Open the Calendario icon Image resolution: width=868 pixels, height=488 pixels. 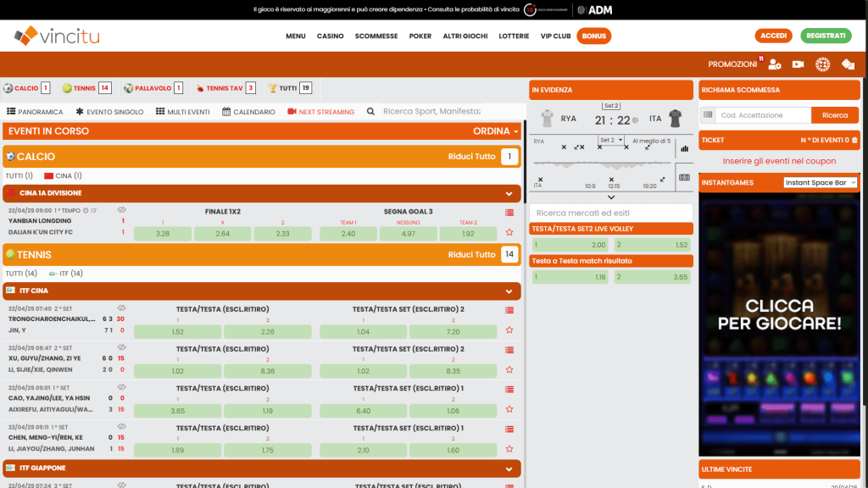(225, 111)
